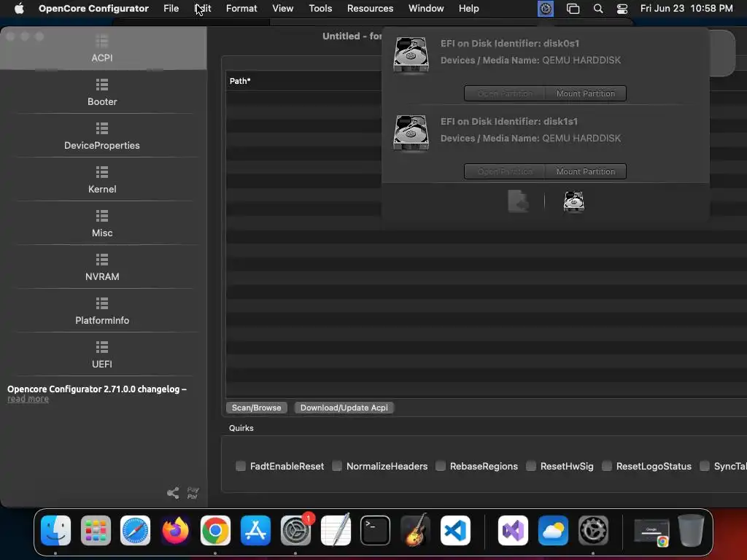Open Spotlight search in menu bar
This screenshot has height=560, width=747.
point(598,9)
